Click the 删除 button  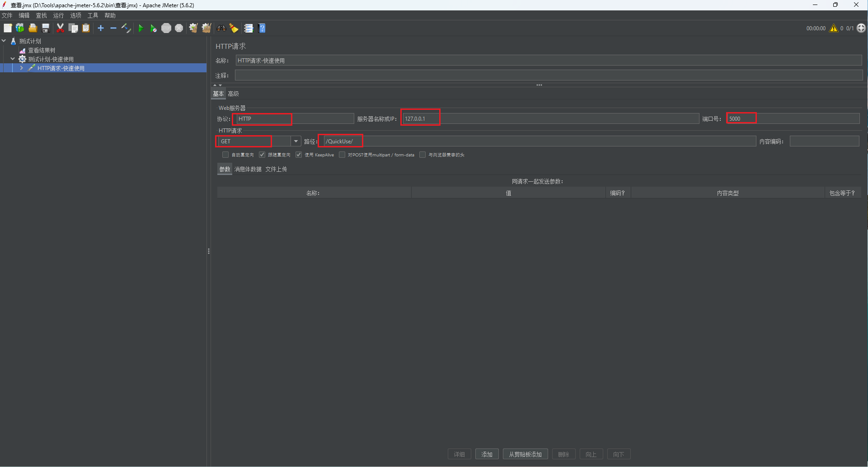[x=563, y=454]
